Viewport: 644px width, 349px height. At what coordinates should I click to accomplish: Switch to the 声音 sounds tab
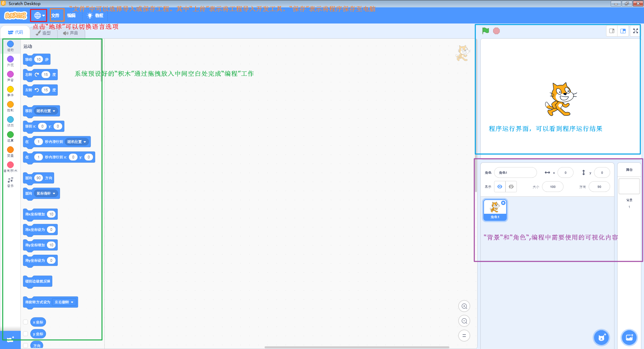(71, 33)
